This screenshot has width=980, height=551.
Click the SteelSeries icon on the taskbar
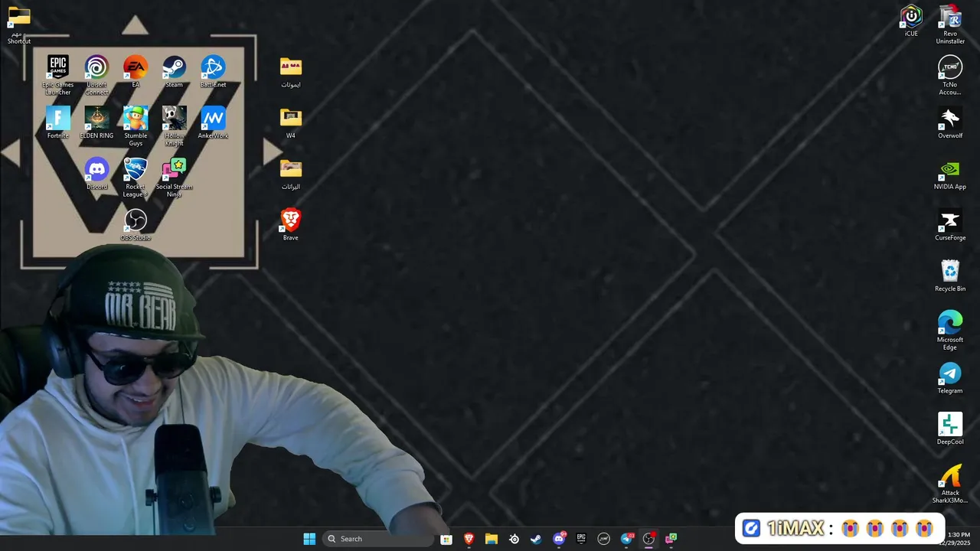(514, 539)
